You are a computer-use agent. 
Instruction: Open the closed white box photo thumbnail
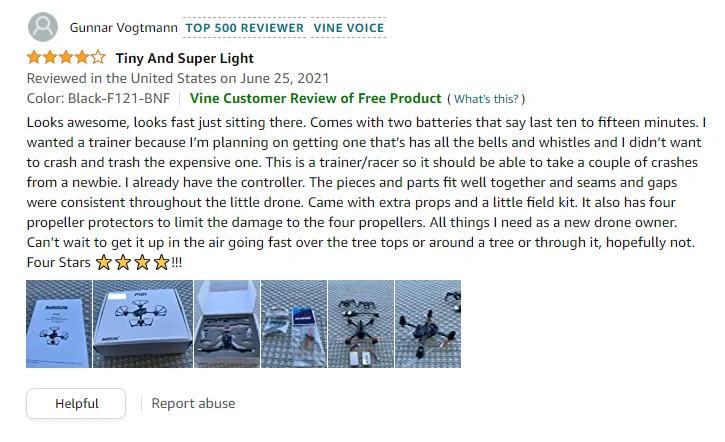click(143, 324)
